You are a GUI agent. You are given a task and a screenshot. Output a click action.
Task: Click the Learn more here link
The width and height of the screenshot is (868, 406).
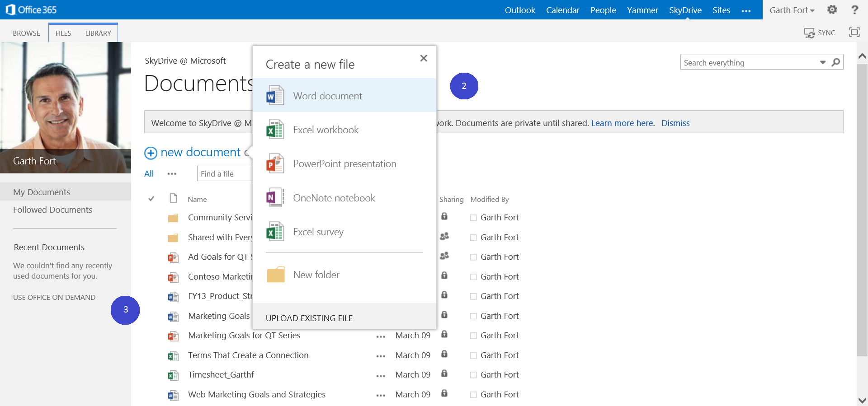click(623, 123)
